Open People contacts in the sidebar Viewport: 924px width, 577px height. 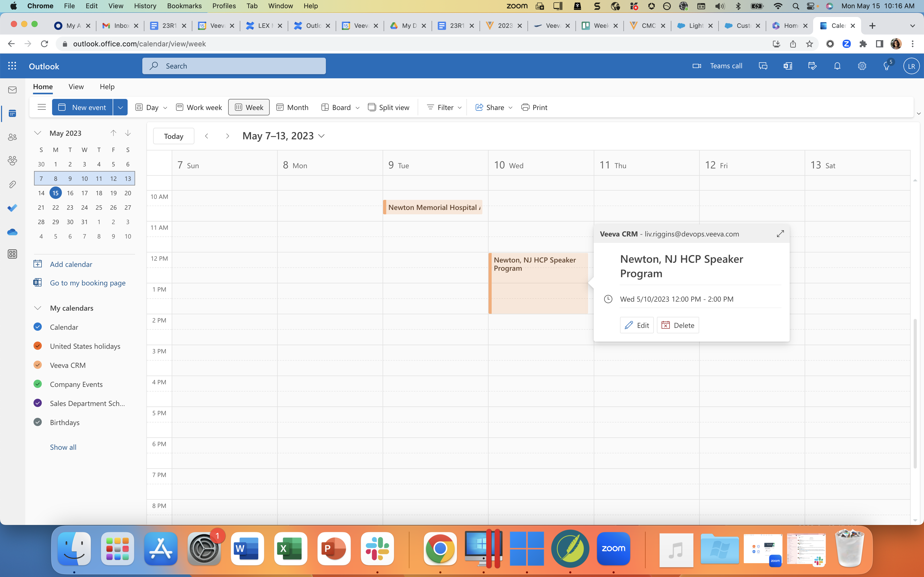[12, 137]
